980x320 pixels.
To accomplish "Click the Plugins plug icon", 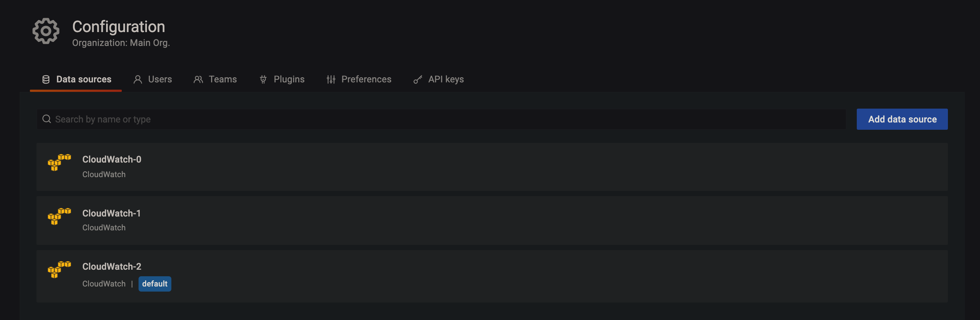I will click(x=263, y=79).
